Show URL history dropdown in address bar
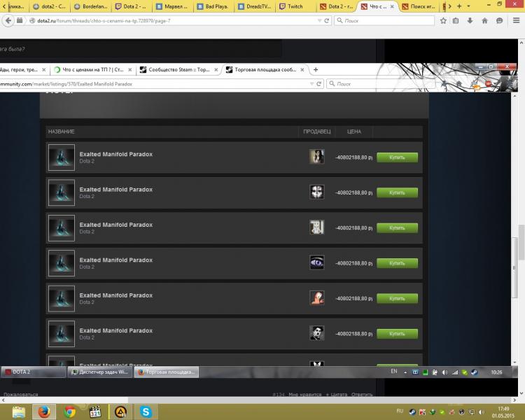The image size is (525, 420). point(319,20)
